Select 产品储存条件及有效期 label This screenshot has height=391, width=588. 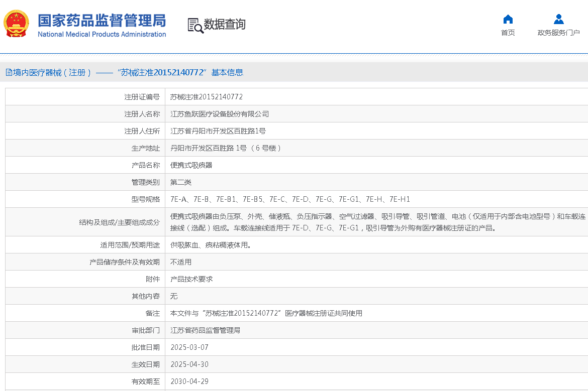[x=125, y=262]
